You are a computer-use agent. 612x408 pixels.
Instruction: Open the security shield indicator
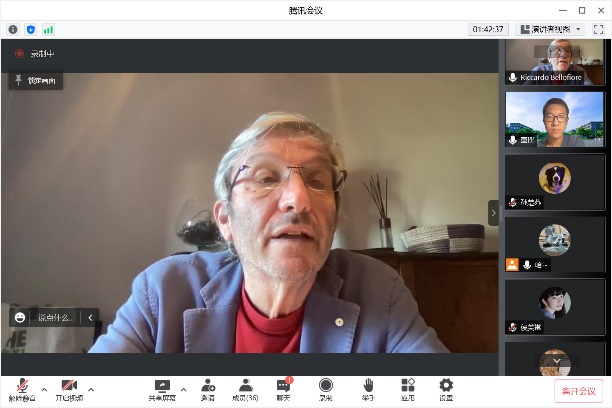click(x=30, y=29)
